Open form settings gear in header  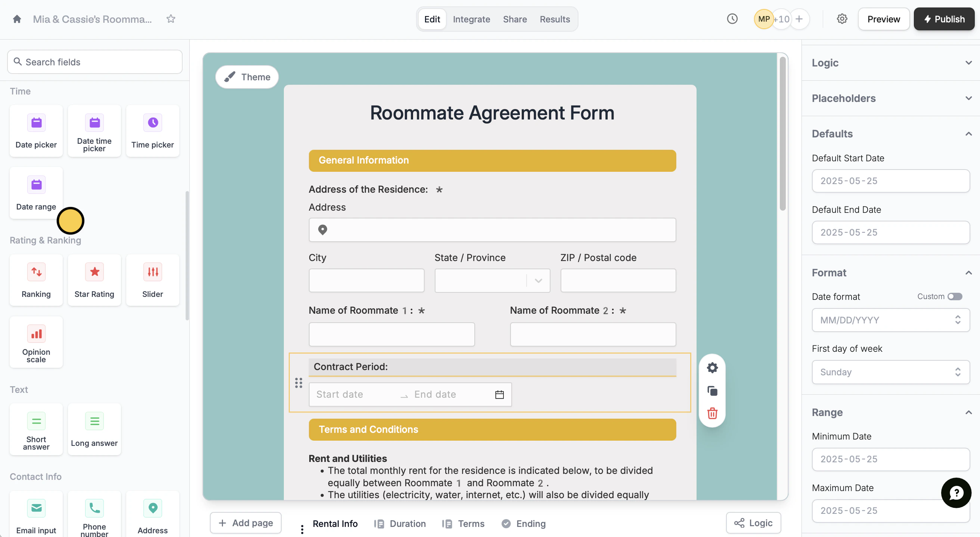pos(842,19)
